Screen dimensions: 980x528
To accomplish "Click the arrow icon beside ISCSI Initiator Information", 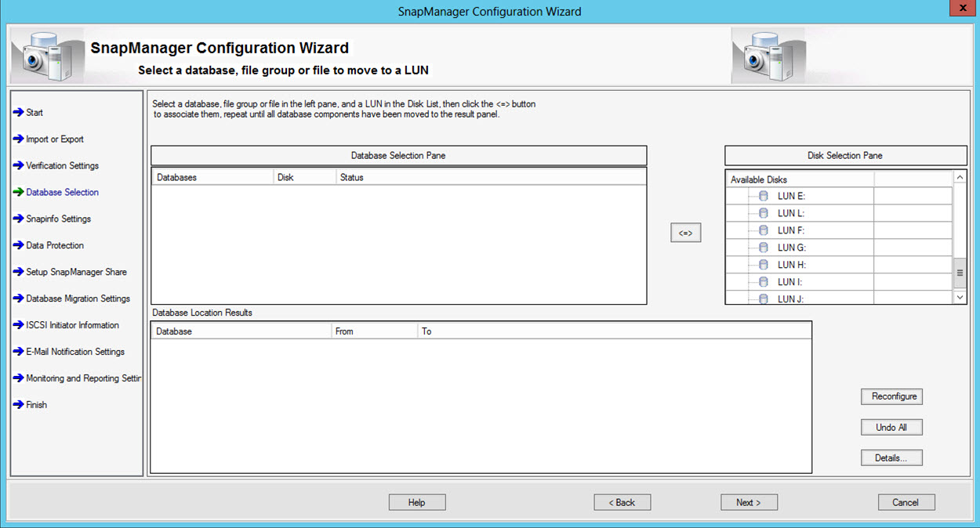I will (x=18, y=326).
